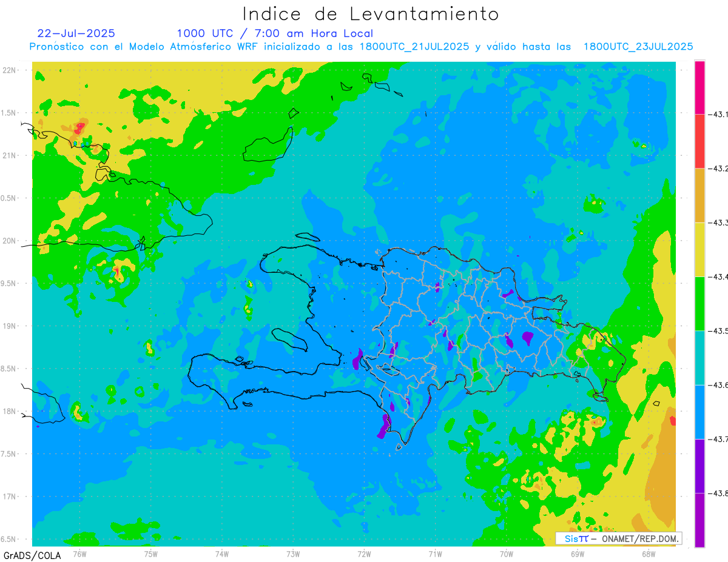This screenshot has width=728, height=562.
Task: Click the longitude label '75W'
Action: click(x=151, y=554)
